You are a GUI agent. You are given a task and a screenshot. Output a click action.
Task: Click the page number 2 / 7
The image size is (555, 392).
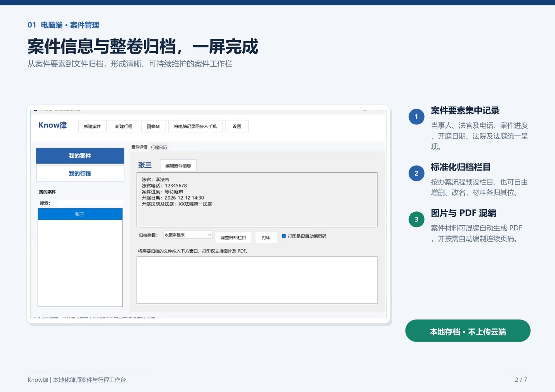pos(521,380)
